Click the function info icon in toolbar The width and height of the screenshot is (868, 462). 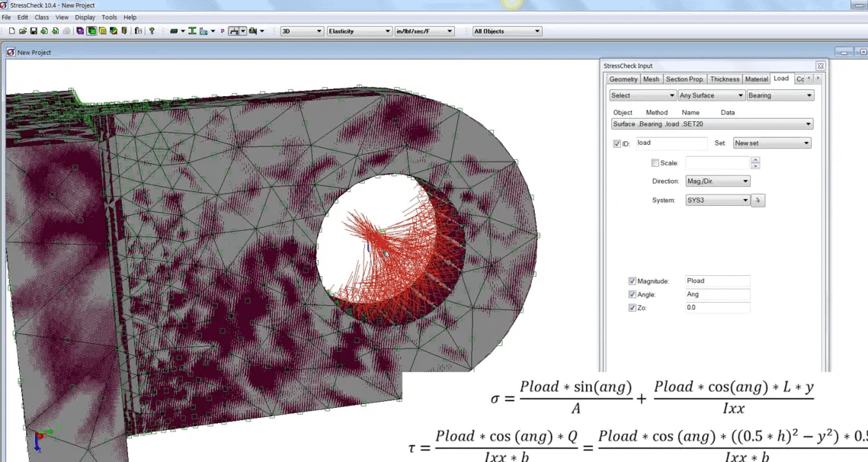137,30
